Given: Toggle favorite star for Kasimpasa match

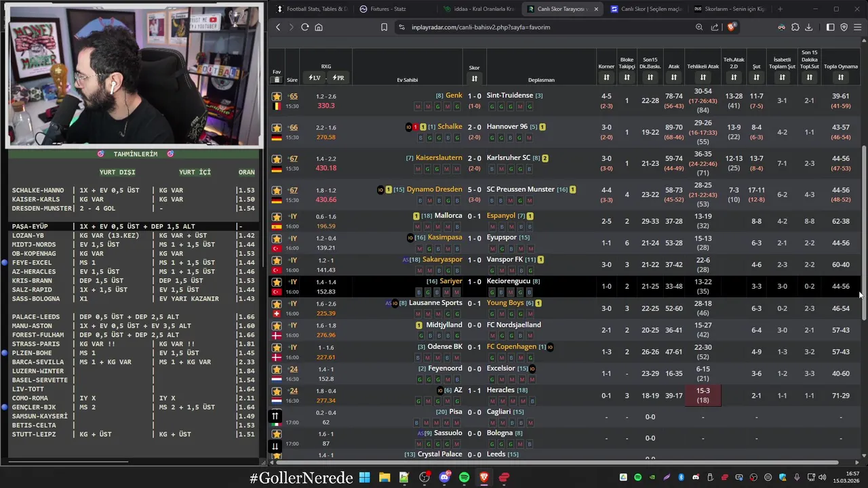Looking at the screenshot, I should [x=277, y=239].
